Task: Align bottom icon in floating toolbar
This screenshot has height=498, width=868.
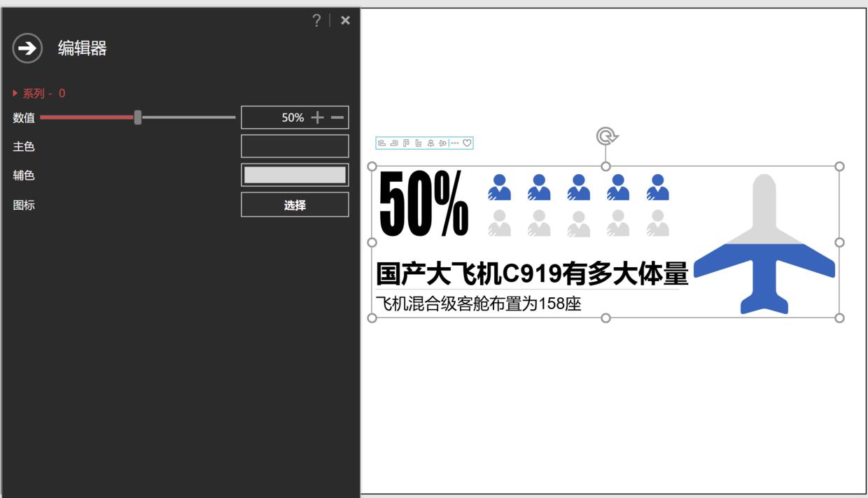Action: click(x=419, y=143)
